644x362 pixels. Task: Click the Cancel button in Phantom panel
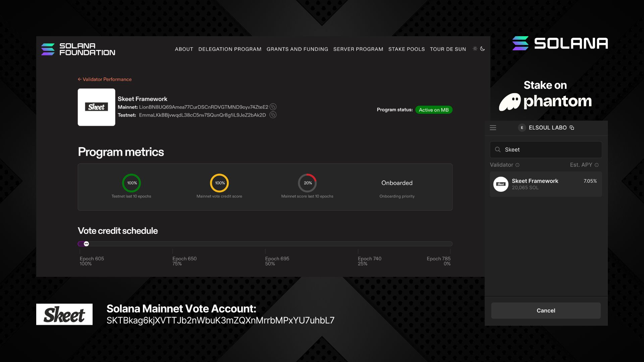[546, 310]
